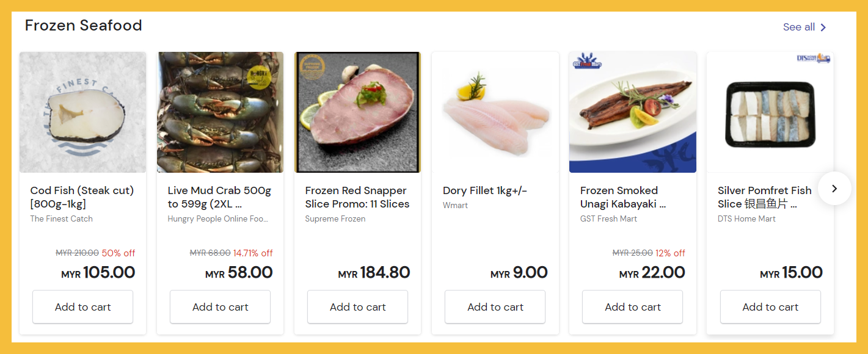868x354 pixels.
Task: Add Frozen Smoked Unagi Kabayaki to cart
Action: coord(633,307)
